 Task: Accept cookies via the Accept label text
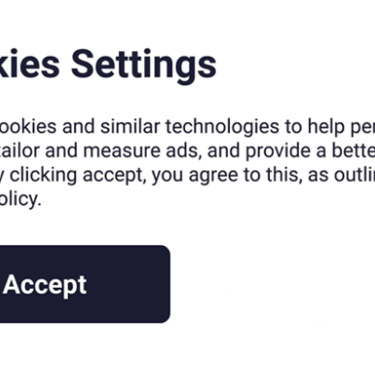(x=45, y=285)
